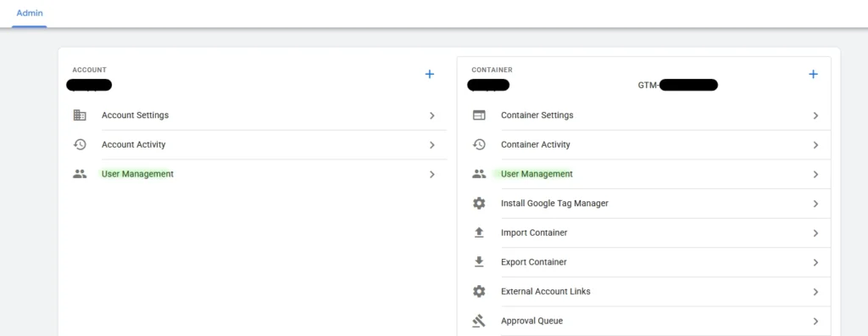Viewport: 868px width, 336px height.
Task: Expand Account Activity chevron arrow
Action: pyautogui.click(x=431, y=145)
